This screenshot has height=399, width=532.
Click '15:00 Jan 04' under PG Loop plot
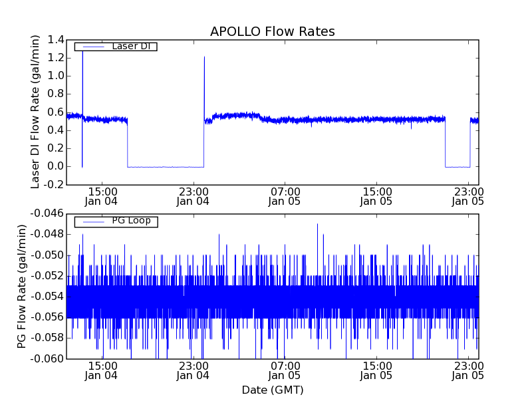tap(102, 371)
